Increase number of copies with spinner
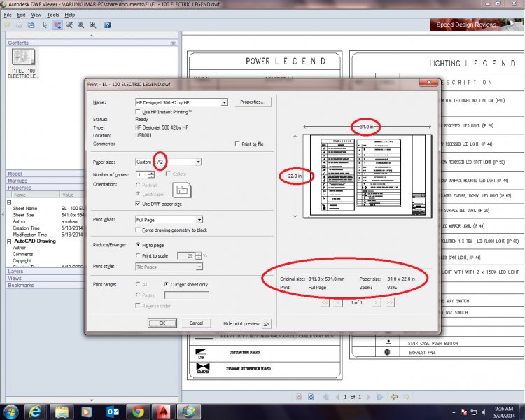The image size is (525, 420). coord(151,173)
